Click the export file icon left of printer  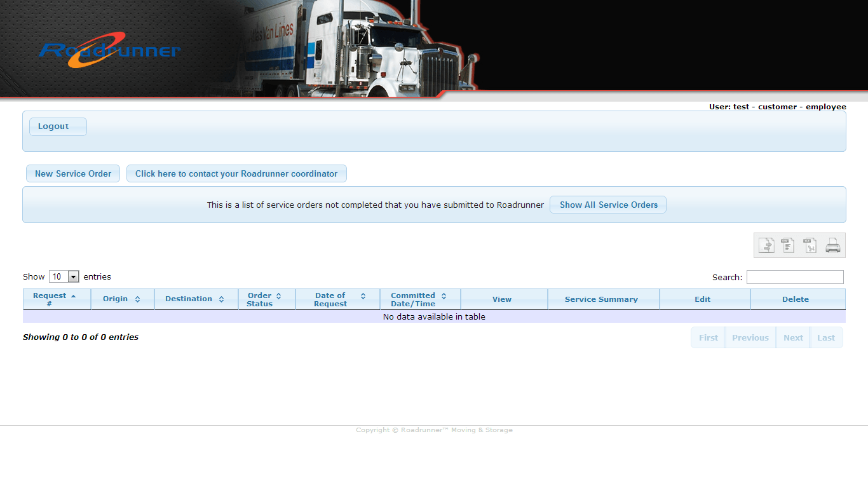[810, 245]
